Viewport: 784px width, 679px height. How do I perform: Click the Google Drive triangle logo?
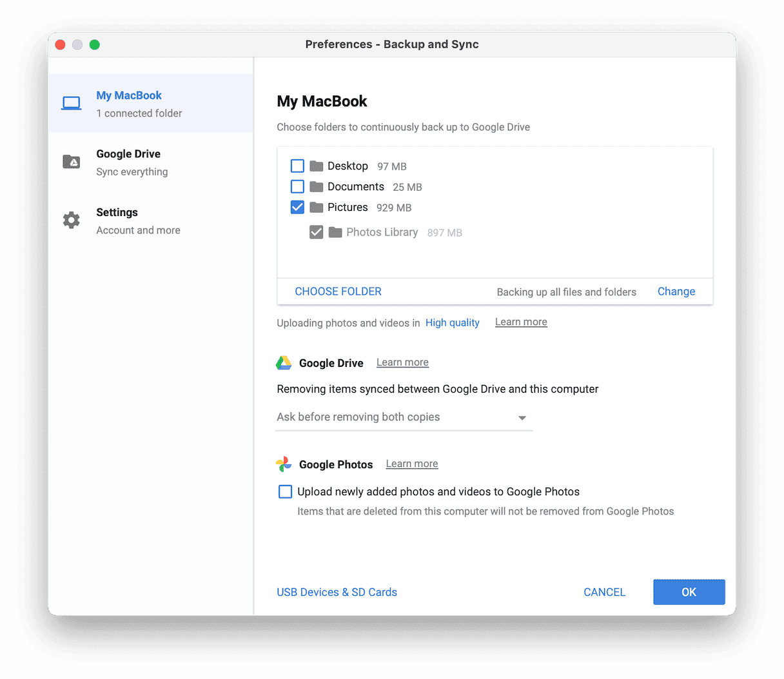pos(284,363)
